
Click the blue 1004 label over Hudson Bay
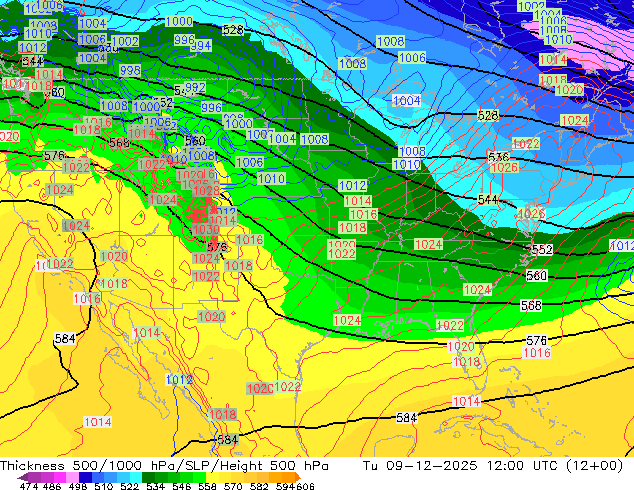pyautogui.click(x=407, y=101)
